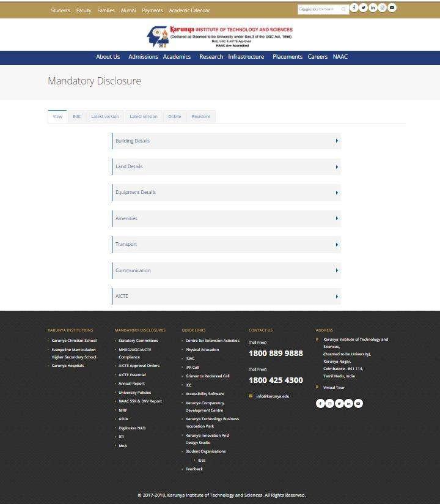This screenshot has width=440, height=504.
Task: Expand the Communication section arrow
Action: point(337,270)
